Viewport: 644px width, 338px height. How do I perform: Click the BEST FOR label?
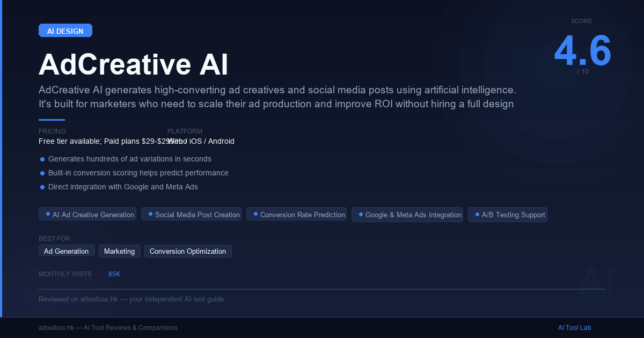pyautogui.click(x=54, y=239)
